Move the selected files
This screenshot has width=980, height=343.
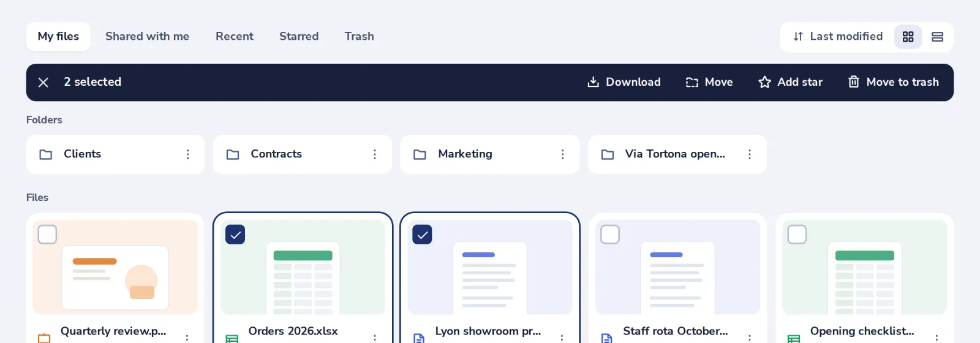(x=709, y=82)
